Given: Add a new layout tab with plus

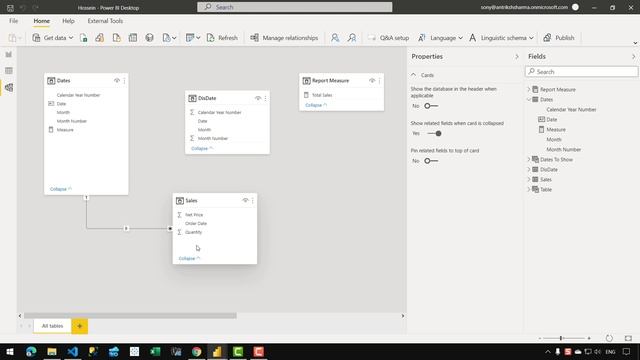Looking at the screenshot, I should pyautogui.click(x=80, y=326).
